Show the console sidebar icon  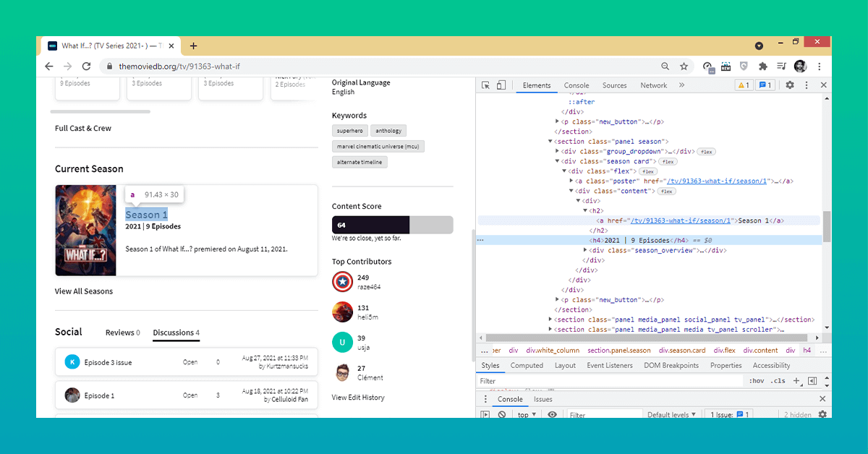click(485, 415)
